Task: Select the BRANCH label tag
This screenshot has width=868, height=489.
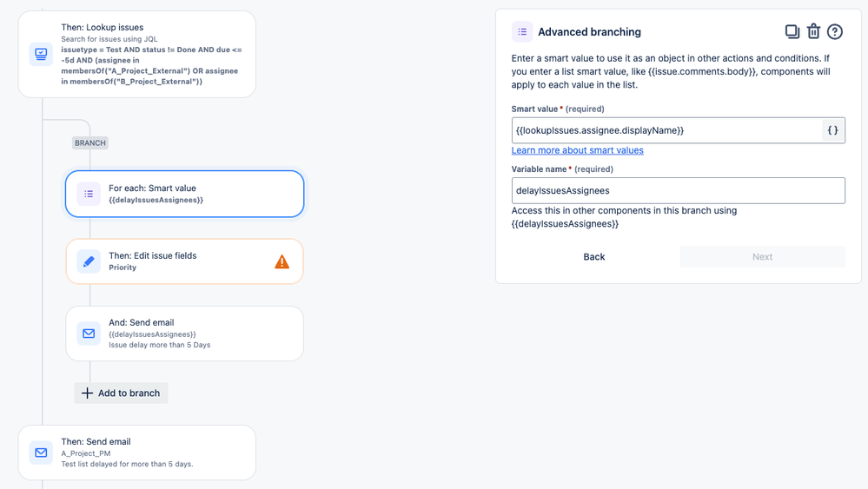Action: pyautogui.click(x=90, y=142)
